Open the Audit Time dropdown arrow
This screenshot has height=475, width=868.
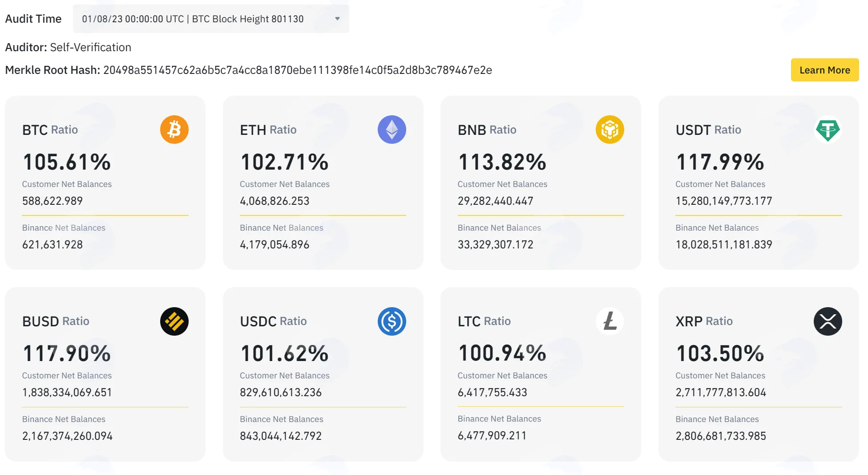coord(337,19)
